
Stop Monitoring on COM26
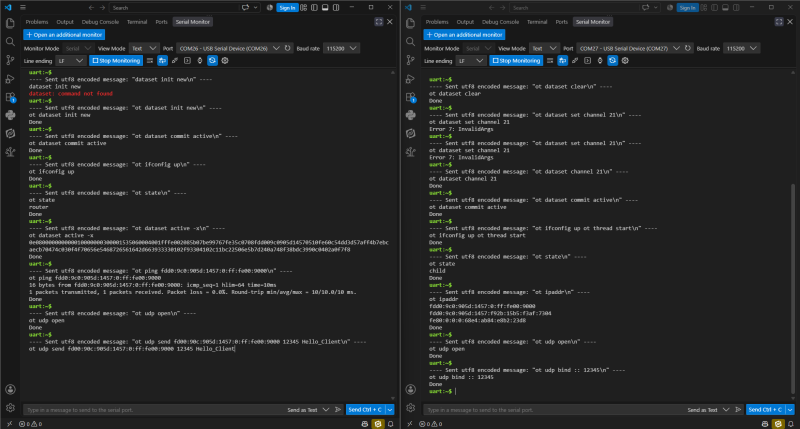click(116, 61)
